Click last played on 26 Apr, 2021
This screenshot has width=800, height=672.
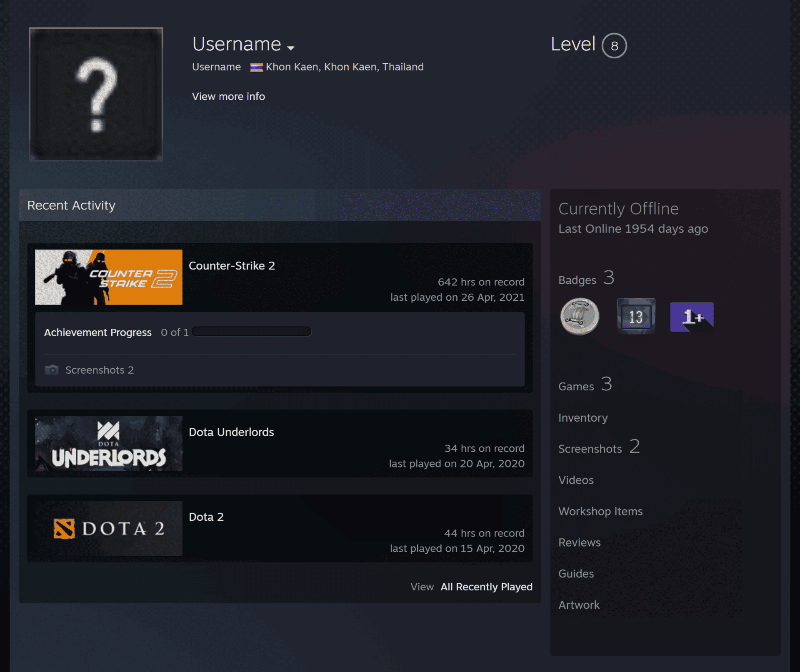(x=457, y=297)
